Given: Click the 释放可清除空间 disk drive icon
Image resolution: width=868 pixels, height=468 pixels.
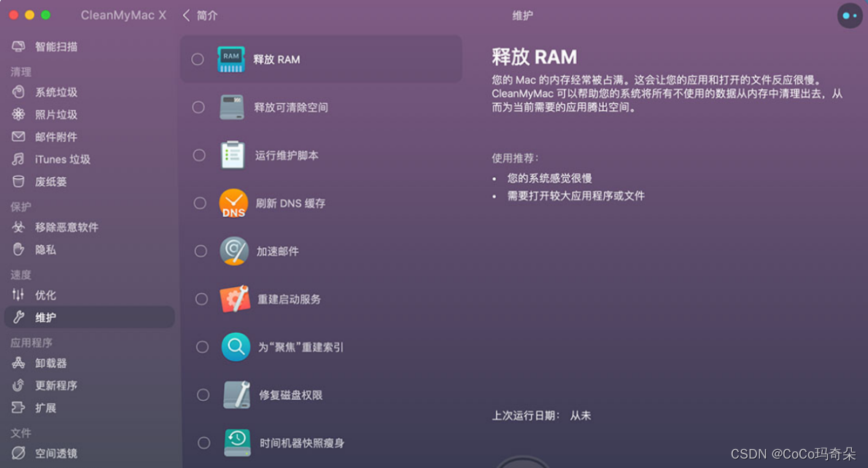Looking at the screenshot, I should pyautogui.click(x=231, y=107).
